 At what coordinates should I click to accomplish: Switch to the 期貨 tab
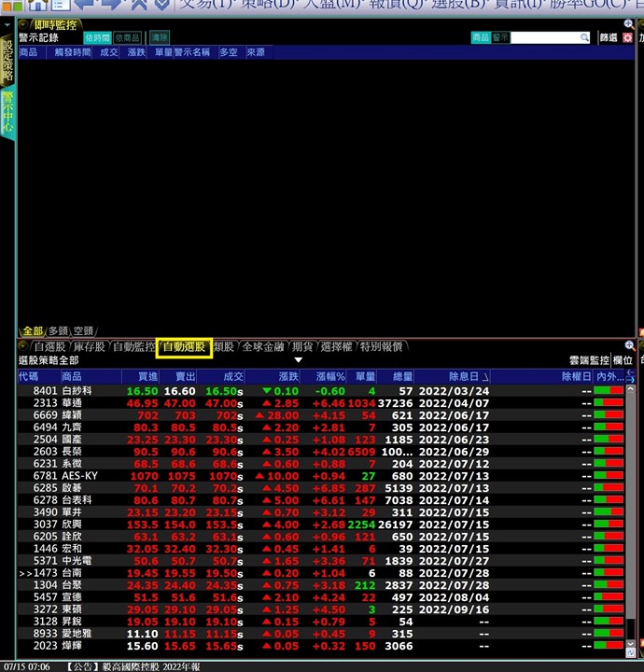(x=302, y=346)
